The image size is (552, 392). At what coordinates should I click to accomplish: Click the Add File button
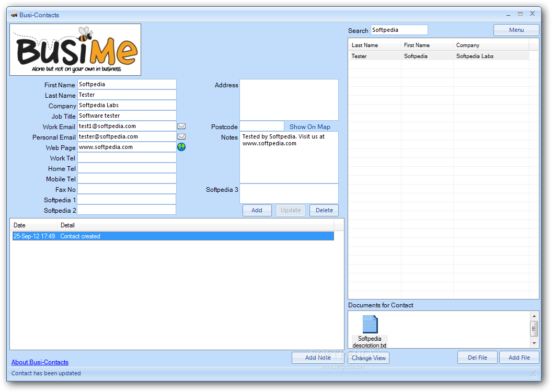click(519, 358)
